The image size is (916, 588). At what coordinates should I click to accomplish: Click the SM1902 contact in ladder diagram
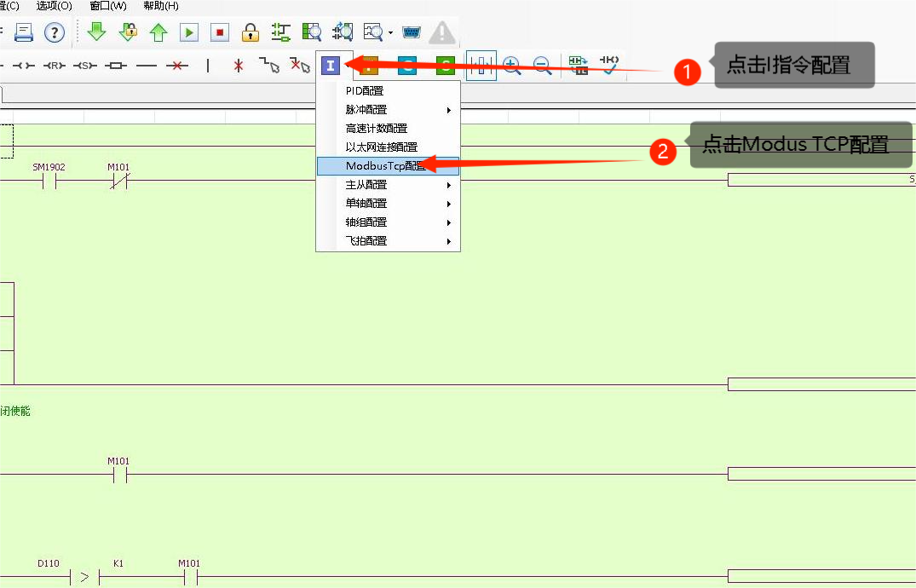[x=49, y=181]
